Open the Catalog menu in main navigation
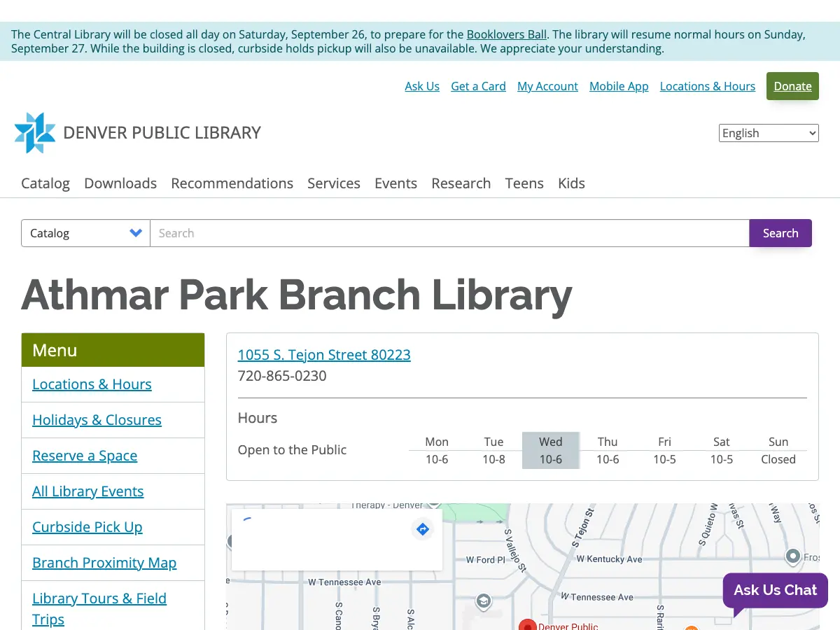Viewport: 840px width, 630px height. click(45, 183)
